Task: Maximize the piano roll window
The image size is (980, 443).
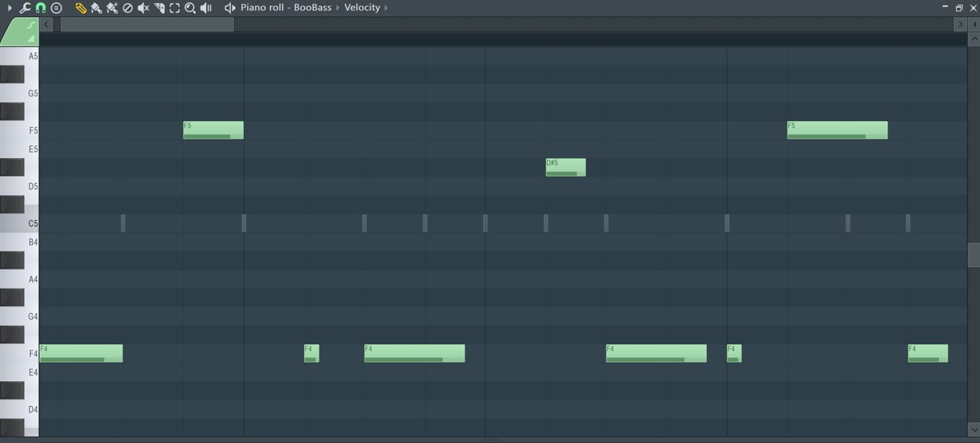Action: 959,7
